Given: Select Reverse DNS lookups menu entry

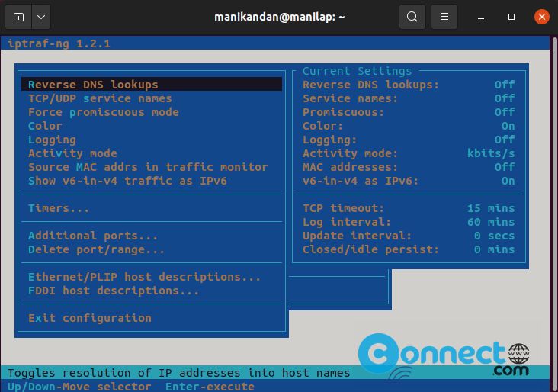Looking at the screenshot, I should point(152,85).
